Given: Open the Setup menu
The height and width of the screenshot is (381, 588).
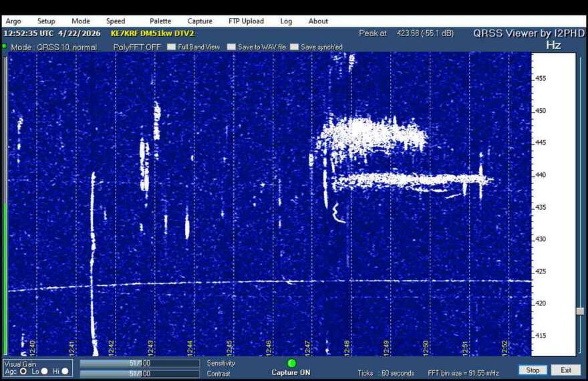Looking at the screenshot, I should click(46, 21).
